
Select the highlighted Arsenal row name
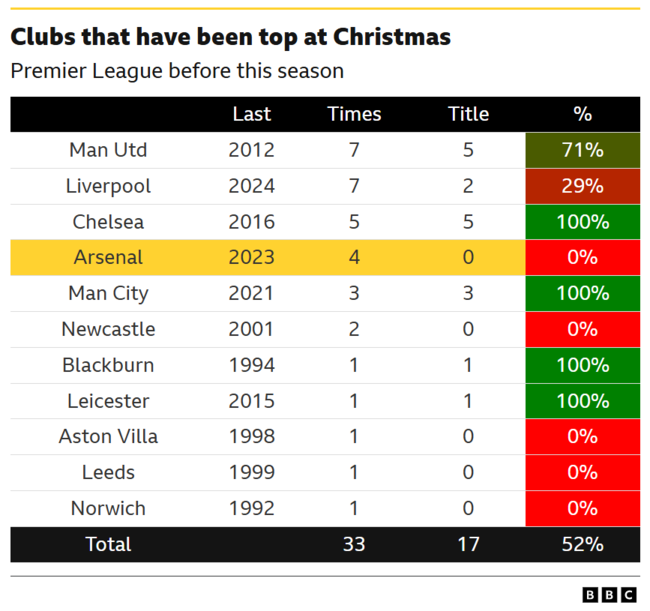coord(108,257)
